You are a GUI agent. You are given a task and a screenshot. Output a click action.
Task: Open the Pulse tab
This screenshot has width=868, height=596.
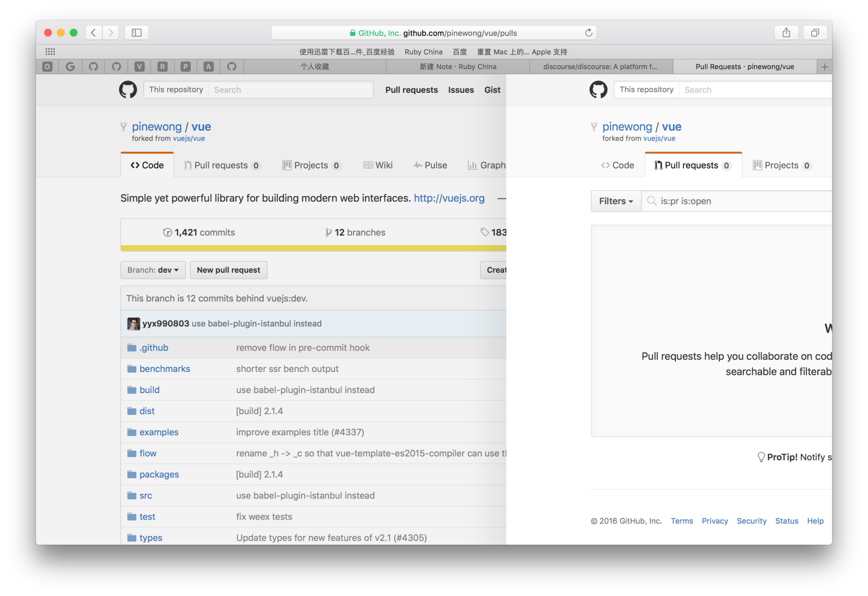point(430,165)
